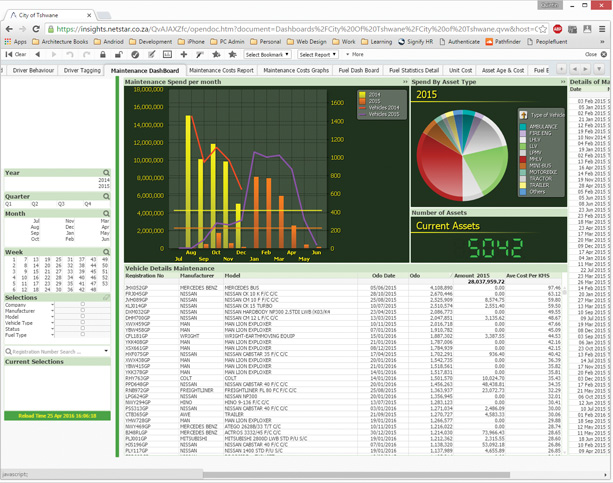Switch to the Driver Behaviour tab
Image resolution: width=613 pixels, height=483 pixels.
tap(33, 70)
